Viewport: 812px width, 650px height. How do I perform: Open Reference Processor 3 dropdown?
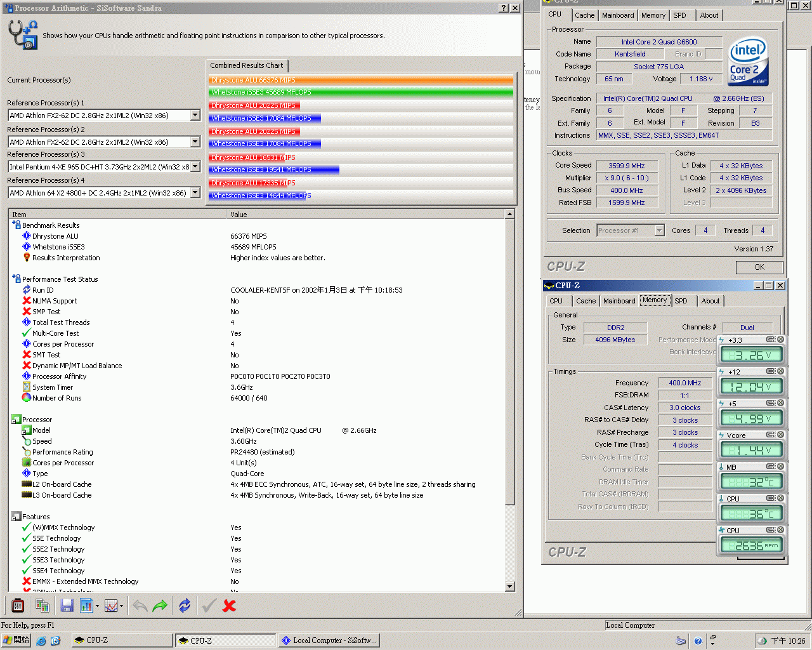(195, 167)
